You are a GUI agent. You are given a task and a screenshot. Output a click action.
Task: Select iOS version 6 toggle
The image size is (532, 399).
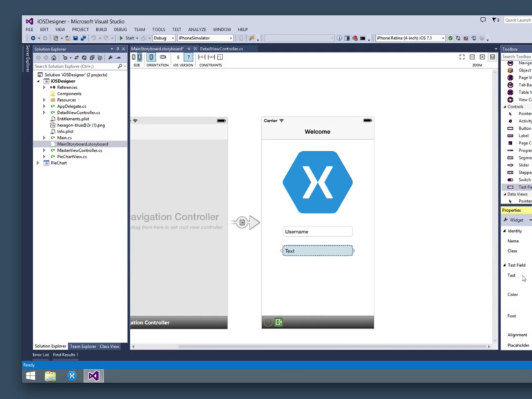coord(178,57)
